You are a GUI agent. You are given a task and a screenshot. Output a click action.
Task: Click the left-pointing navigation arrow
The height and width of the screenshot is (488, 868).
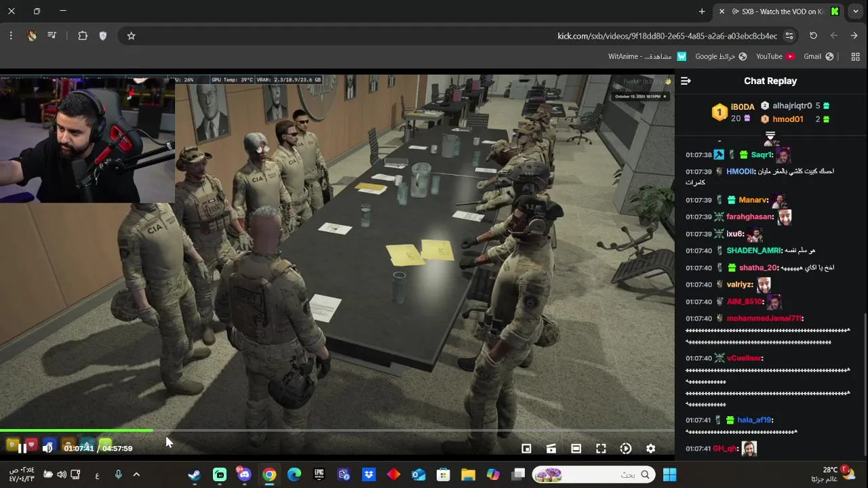(x=834, y=36)
